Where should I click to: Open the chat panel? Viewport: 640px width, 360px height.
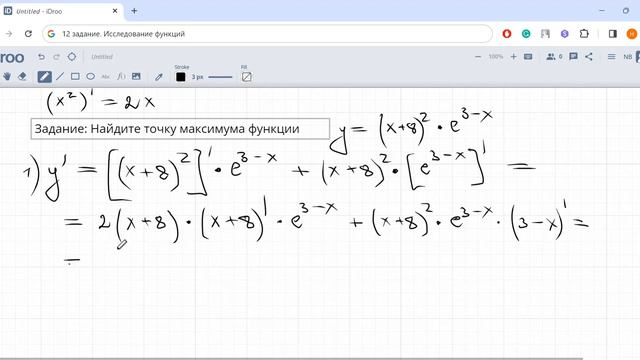pyautogui.click(x=573, y=57)
